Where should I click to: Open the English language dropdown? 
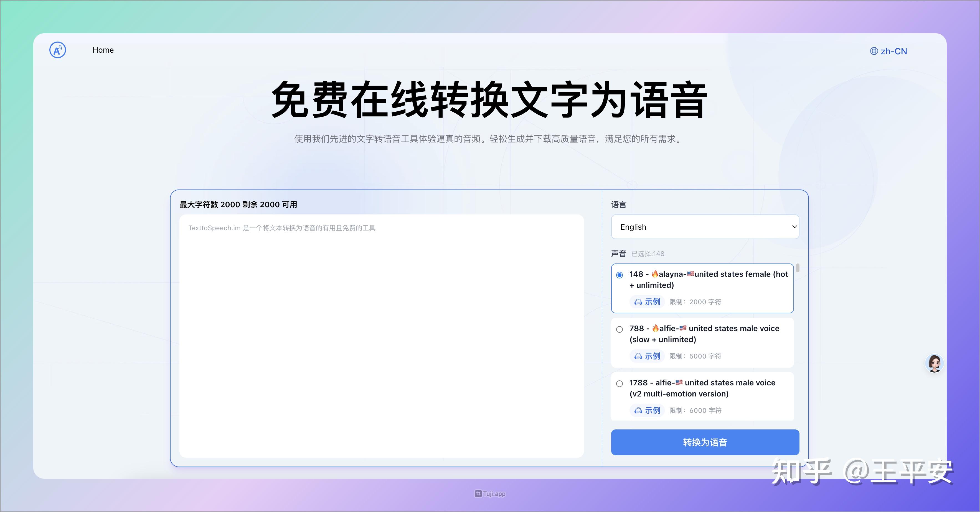[705, 227]
